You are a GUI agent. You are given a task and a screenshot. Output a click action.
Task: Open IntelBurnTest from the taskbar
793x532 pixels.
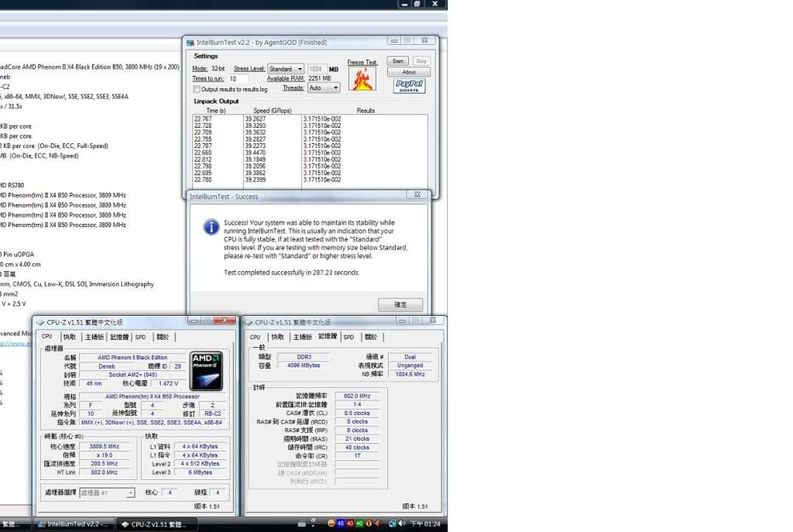point(75,523)
